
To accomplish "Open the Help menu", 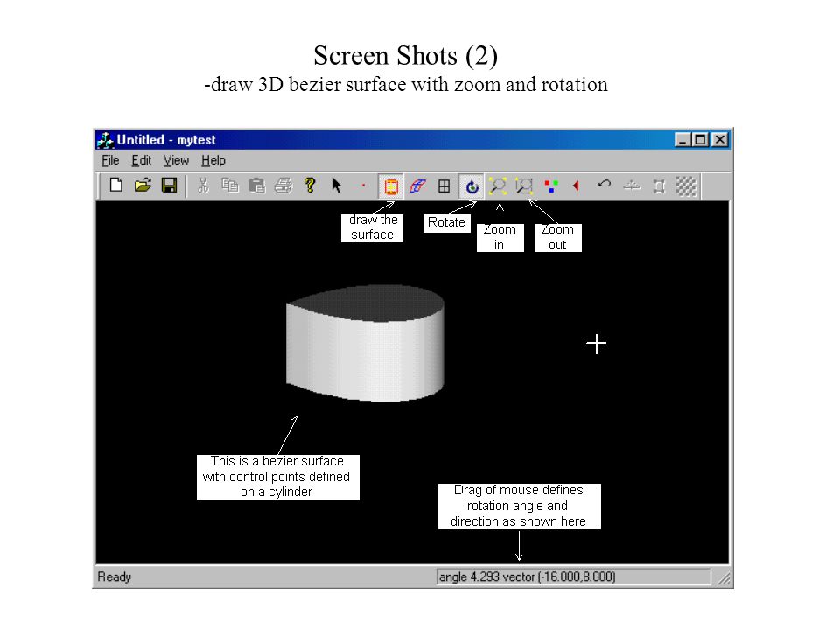I will (x=213, y=160).
